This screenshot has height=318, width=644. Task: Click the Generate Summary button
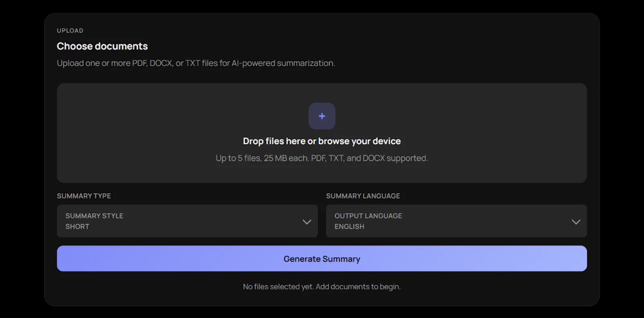(322, 258)
